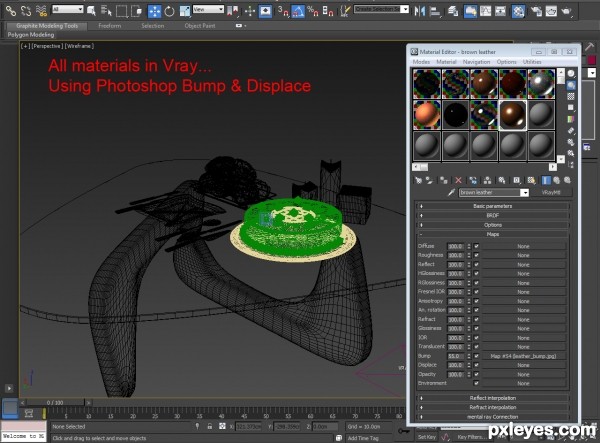Image resolution: width=600 pixels, height=443 pixels.
Task: Click None slot for Displace map
Action: 523,365
